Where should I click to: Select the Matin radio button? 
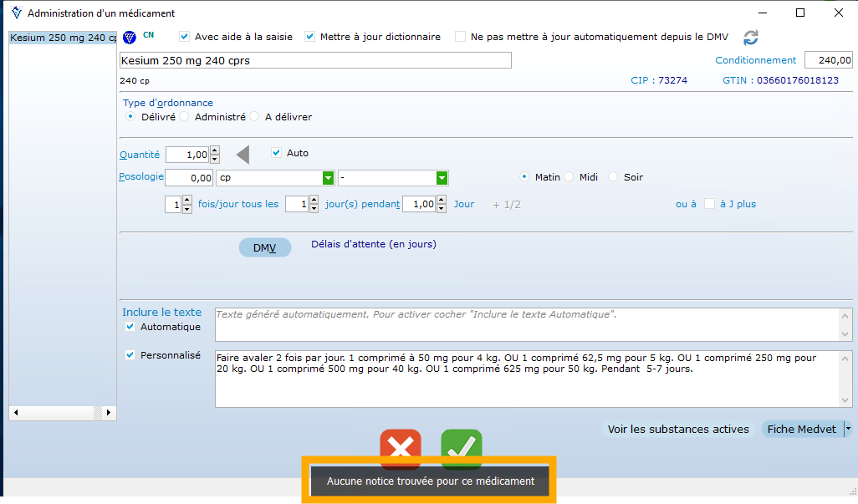click(x=524, y=176)
